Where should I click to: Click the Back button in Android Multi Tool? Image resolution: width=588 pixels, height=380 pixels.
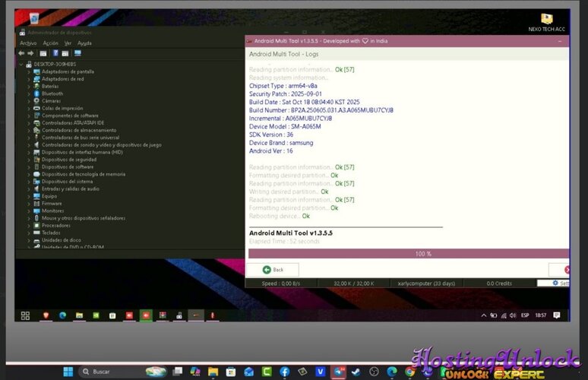click(x=273, y=270)
